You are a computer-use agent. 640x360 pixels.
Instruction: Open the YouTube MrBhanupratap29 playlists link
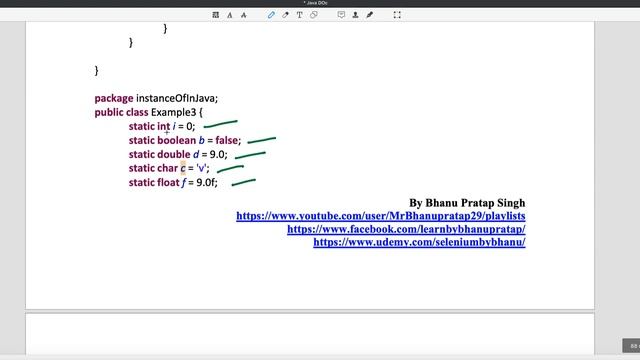pos(381,216)
